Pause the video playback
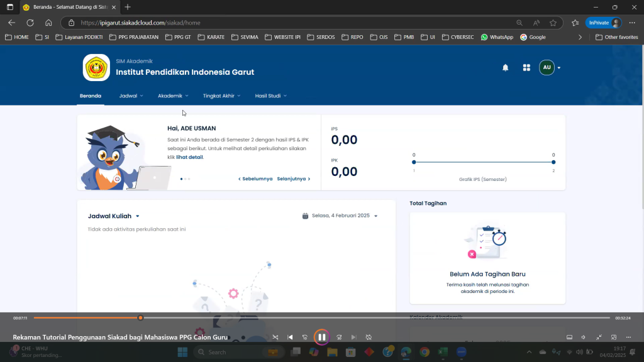 click(x=321, y=337)
